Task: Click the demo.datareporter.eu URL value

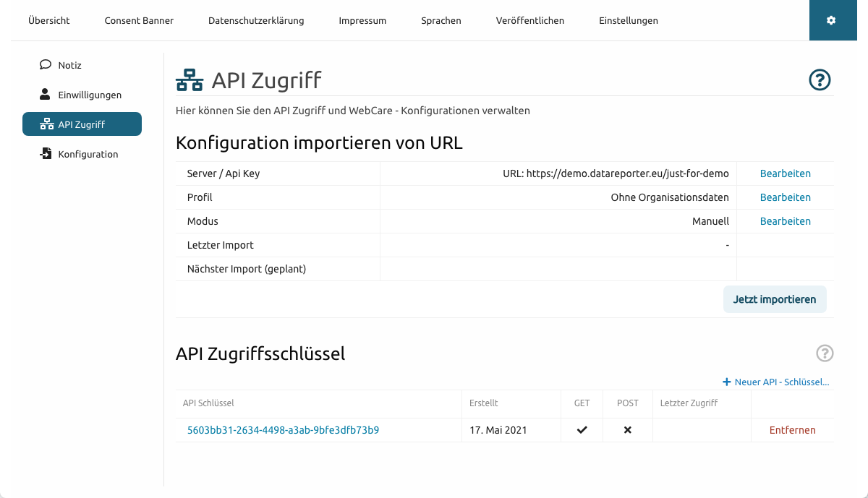Action: pyautogui.click(x=616, y=173)
